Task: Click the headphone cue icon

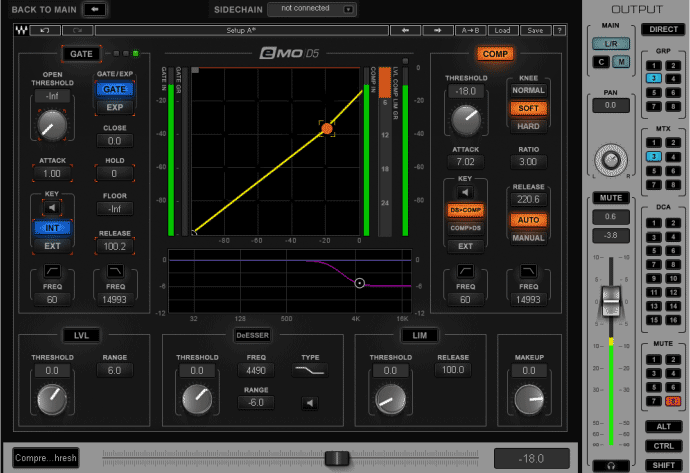Action: 611,466
